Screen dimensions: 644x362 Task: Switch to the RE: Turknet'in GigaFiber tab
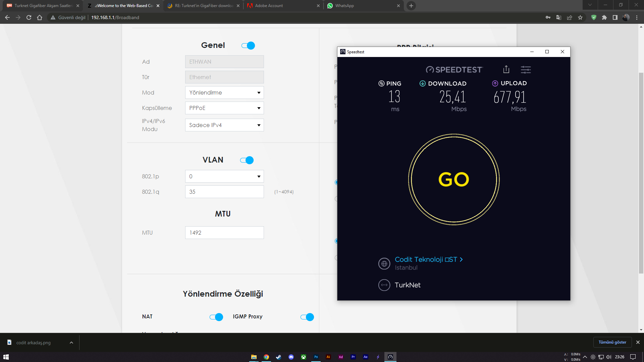(x=204, y=6)
